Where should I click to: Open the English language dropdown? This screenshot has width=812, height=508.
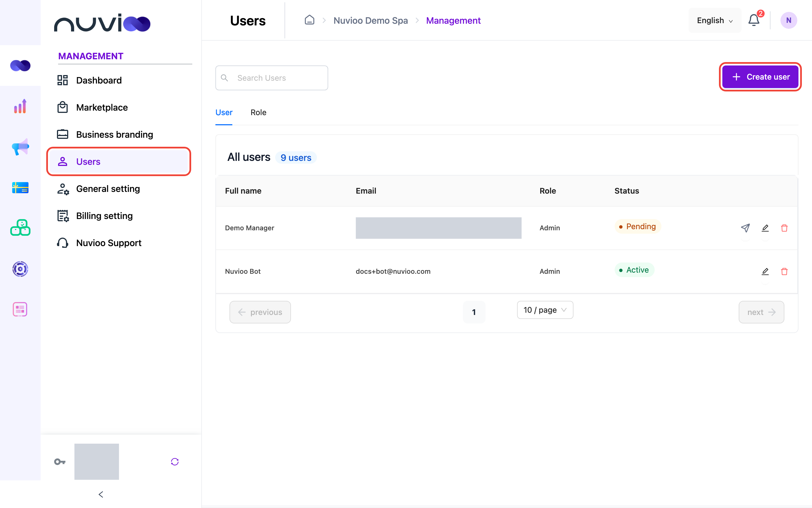(715, 20)
